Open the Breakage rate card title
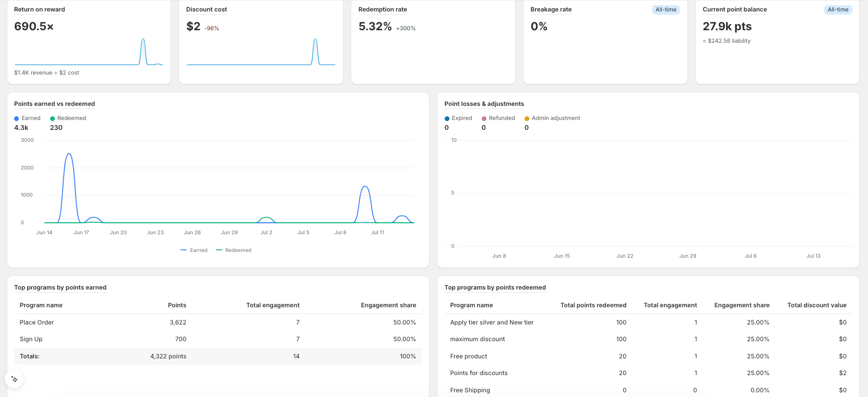868x397 pixels. [551, 9]
